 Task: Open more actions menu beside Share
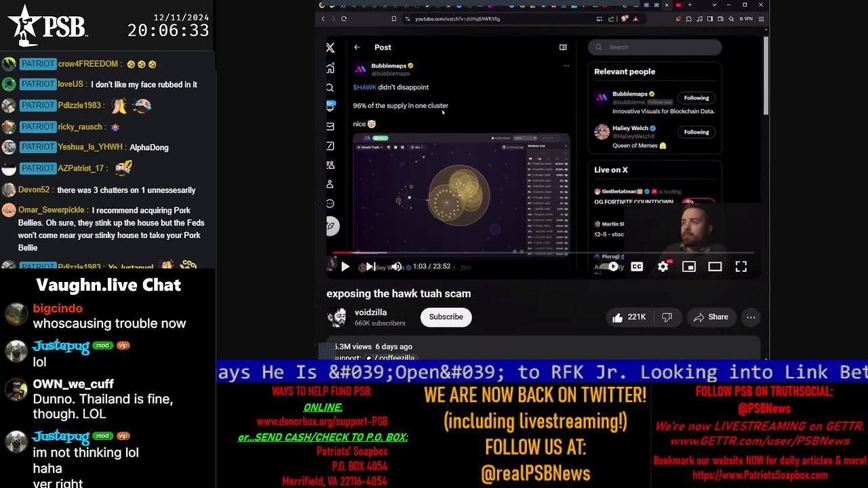coord(751,317)
